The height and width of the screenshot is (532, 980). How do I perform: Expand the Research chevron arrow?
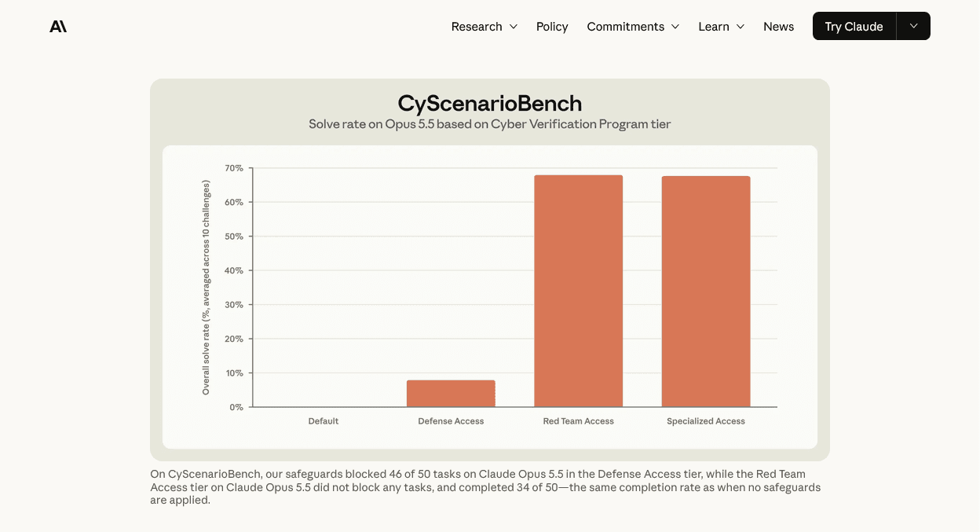point(514,27)
